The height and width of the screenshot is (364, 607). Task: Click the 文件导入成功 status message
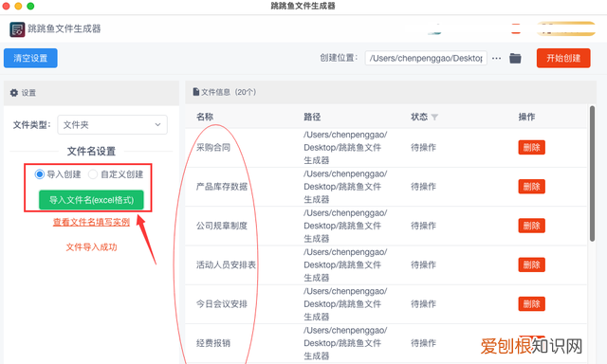pyautogui.click(x=91, y=247)
